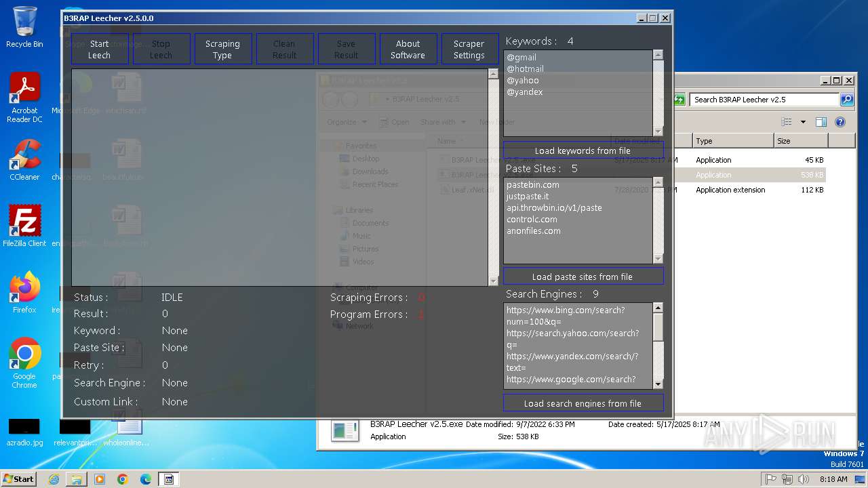Click the bing.com search engine URL
Image resolution: width=868 pixels, height=488 pixels.
click(x=566, y=316)
